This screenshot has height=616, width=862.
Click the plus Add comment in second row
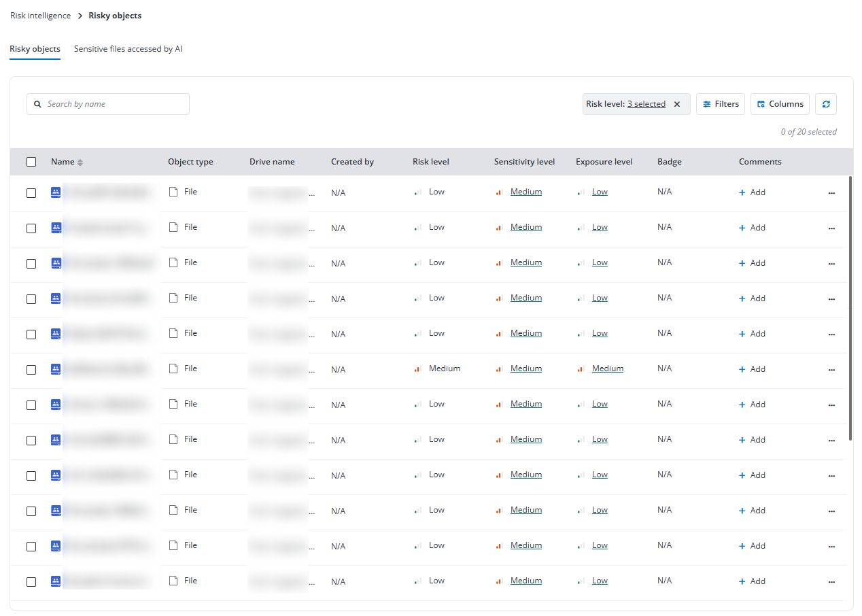[x=752, y=228]
